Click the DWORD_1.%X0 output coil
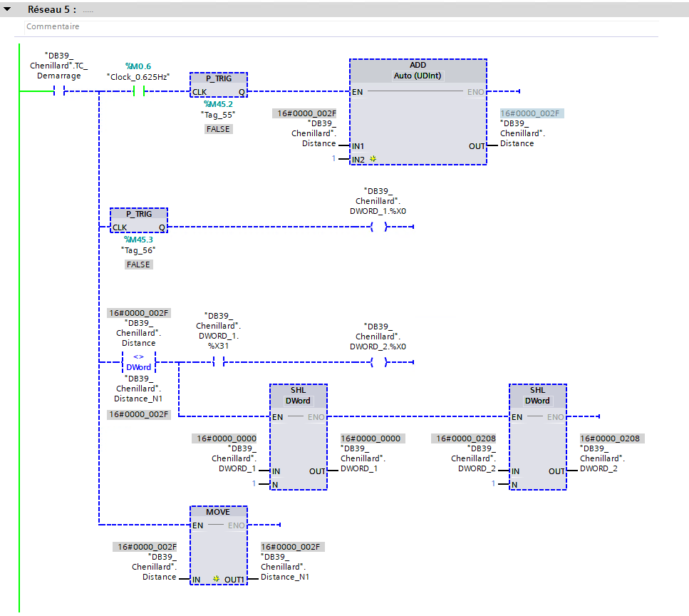This screenshot has width=689, height=616. 378,227
